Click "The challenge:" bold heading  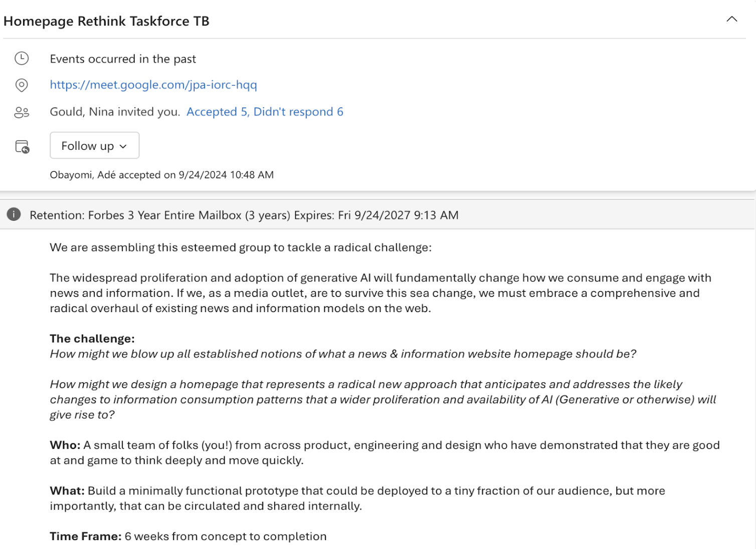point(92,339)
